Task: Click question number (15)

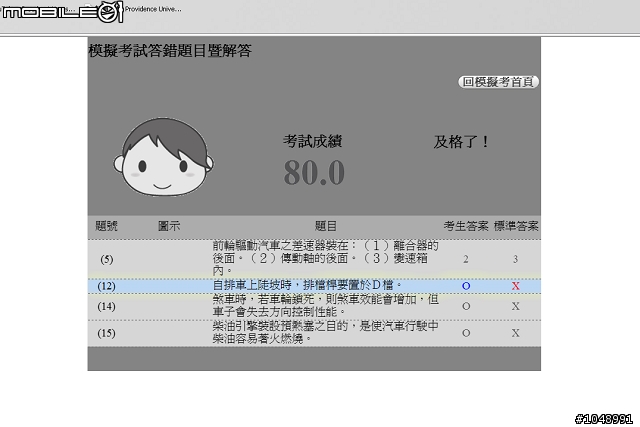Action: [106, 333]
